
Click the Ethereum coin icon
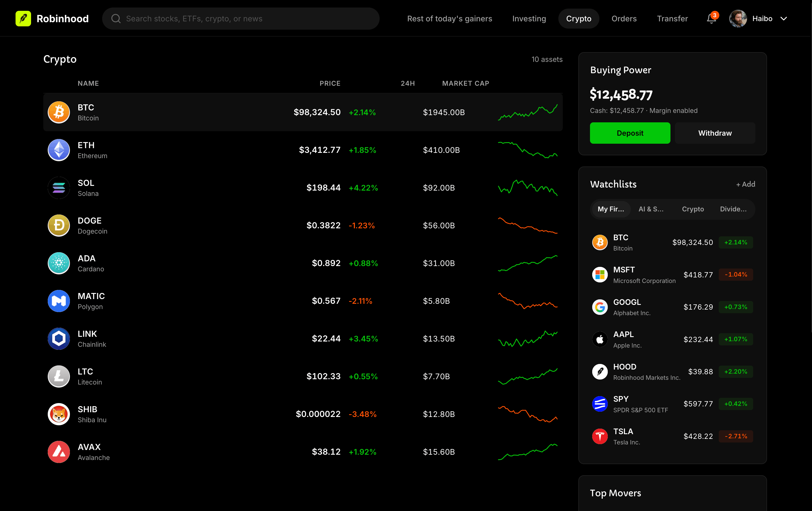59,150
